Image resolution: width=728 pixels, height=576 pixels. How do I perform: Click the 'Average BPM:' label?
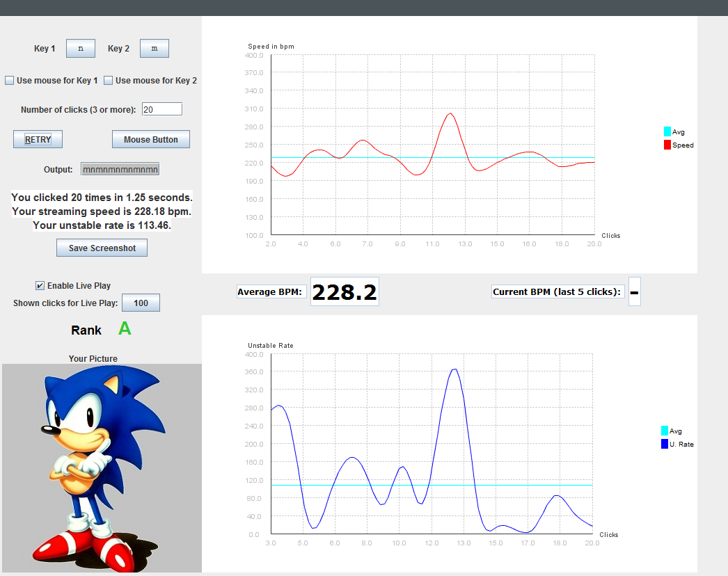pos(270,291)
